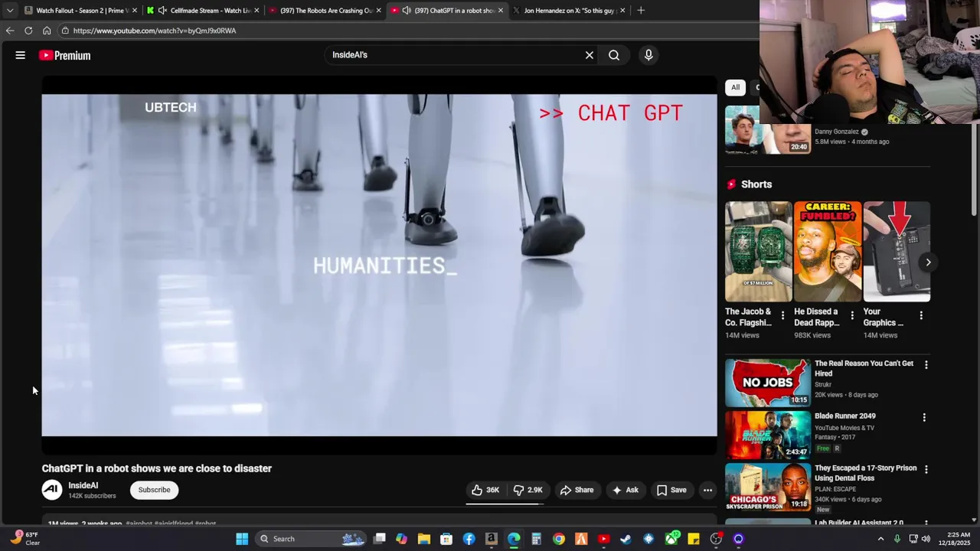
Task: Open the InsideAI channel avatar
Action: pyautogui.click(x=52, y=490)
